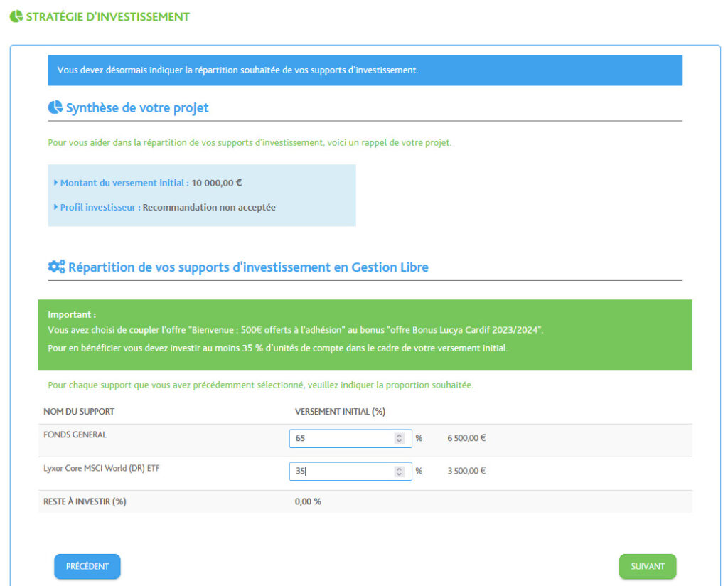
Task: Click the blue banner about répartition souhaitée
Action: coord(365,70)
